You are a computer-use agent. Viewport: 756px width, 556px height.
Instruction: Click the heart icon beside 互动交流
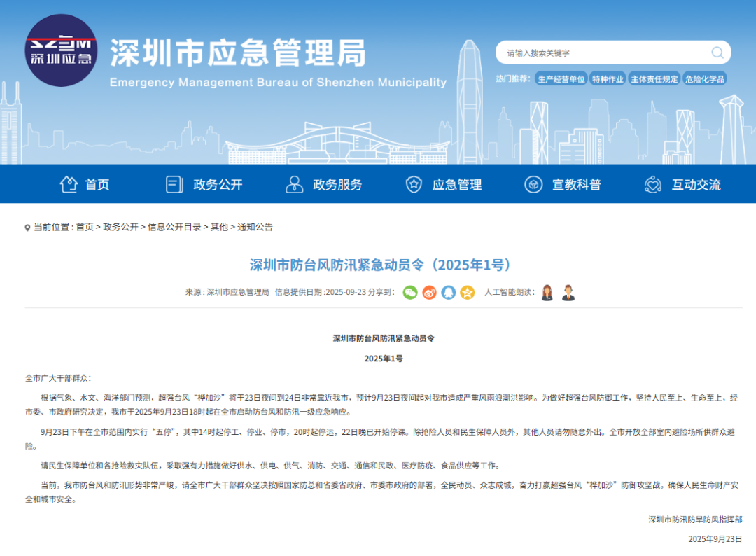point(652,184)
